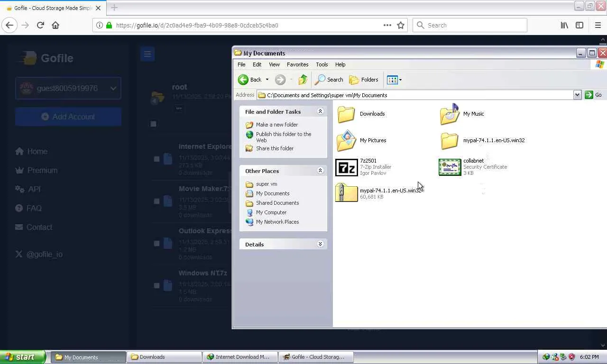This screenshot has width=607, height=364.
Task: Open the Help menu in Explorer
Action: 340,64
